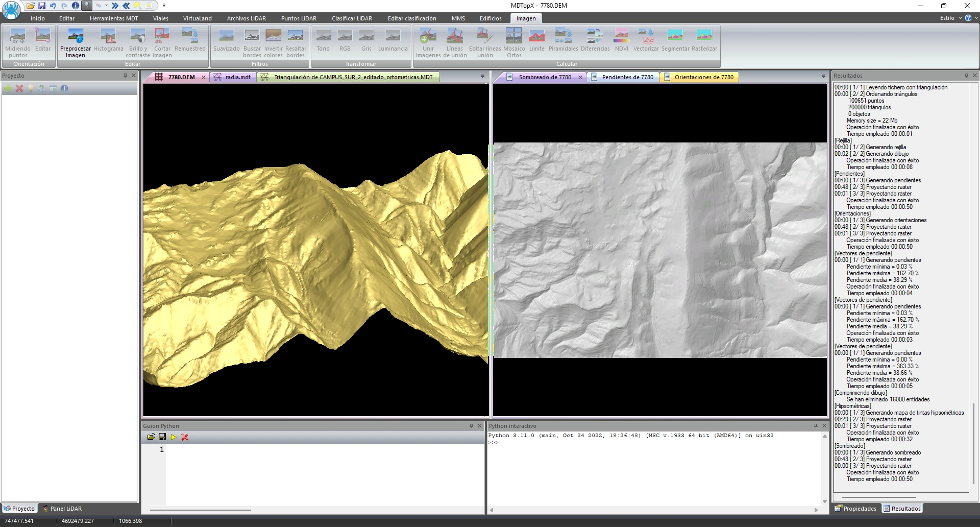Click the save floppy disk icon in title bar
Viewport: 980px width, 527px height.
[x=42, y=6]
